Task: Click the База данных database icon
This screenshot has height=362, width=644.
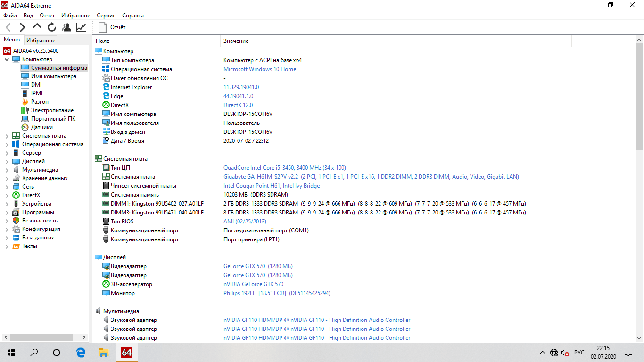Action: 16,238
